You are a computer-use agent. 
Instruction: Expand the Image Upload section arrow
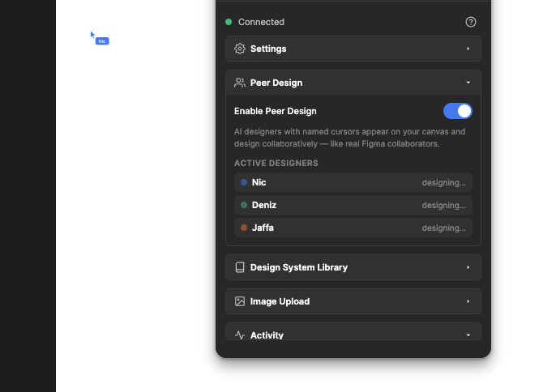click(468, 301)
